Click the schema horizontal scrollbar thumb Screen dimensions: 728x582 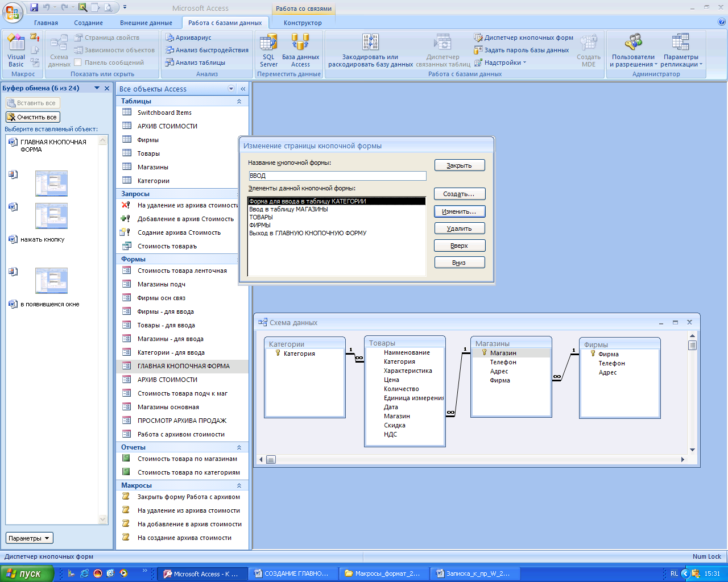click(x=271, y=459)
